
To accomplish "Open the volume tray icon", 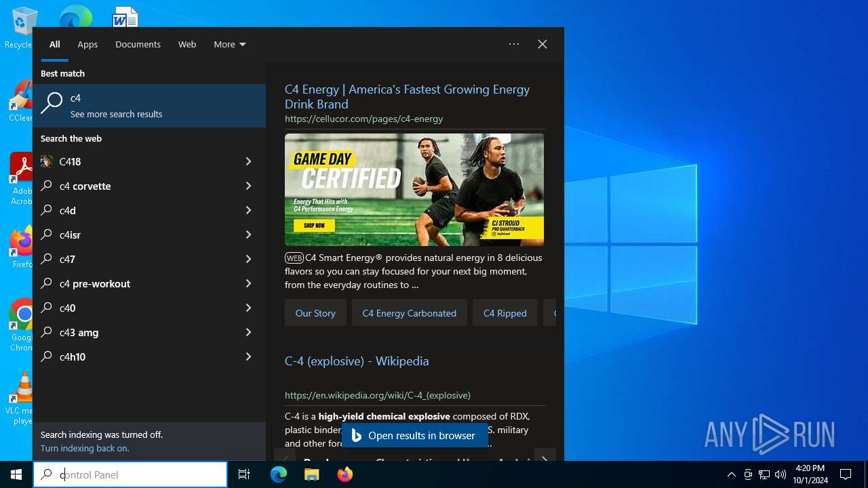I will pyautogui.click(x=781, y=474).
